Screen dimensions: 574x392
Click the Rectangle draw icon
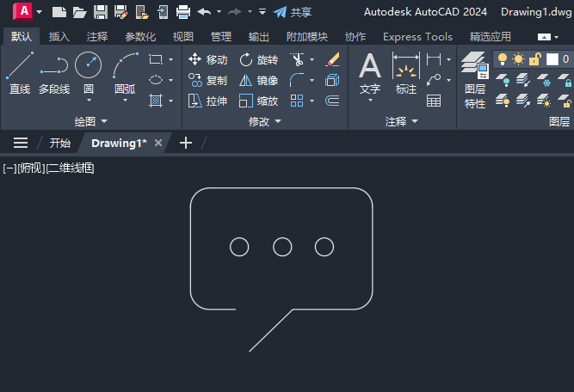pos(156,59)
